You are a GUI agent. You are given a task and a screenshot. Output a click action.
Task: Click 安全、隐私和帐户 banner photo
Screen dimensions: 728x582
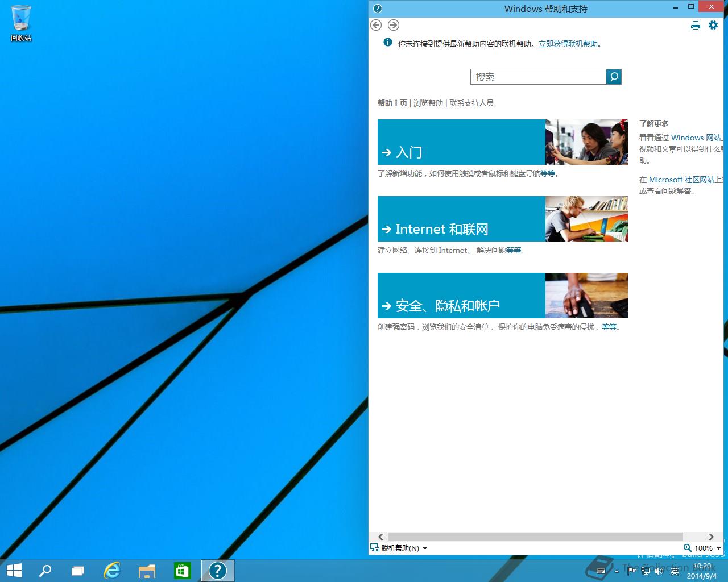pyautogui.click(x=586, y=296)
